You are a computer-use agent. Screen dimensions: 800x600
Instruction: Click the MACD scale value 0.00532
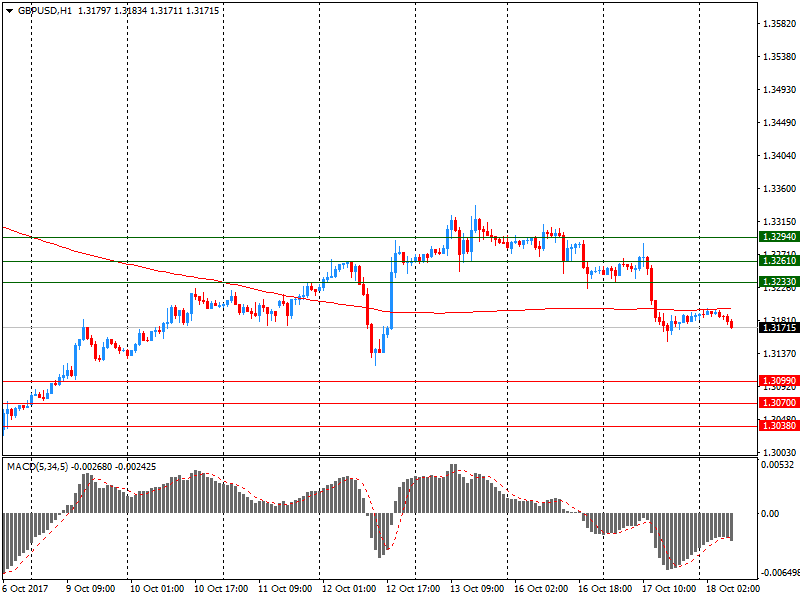click(x=778, y=465)
